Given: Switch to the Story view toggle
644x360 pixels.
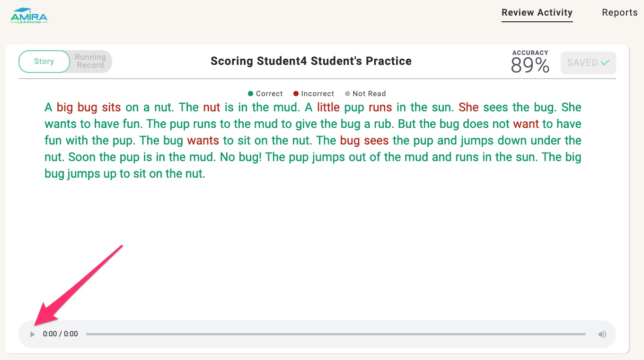Looking at the screenshot, I should point(44,62).
